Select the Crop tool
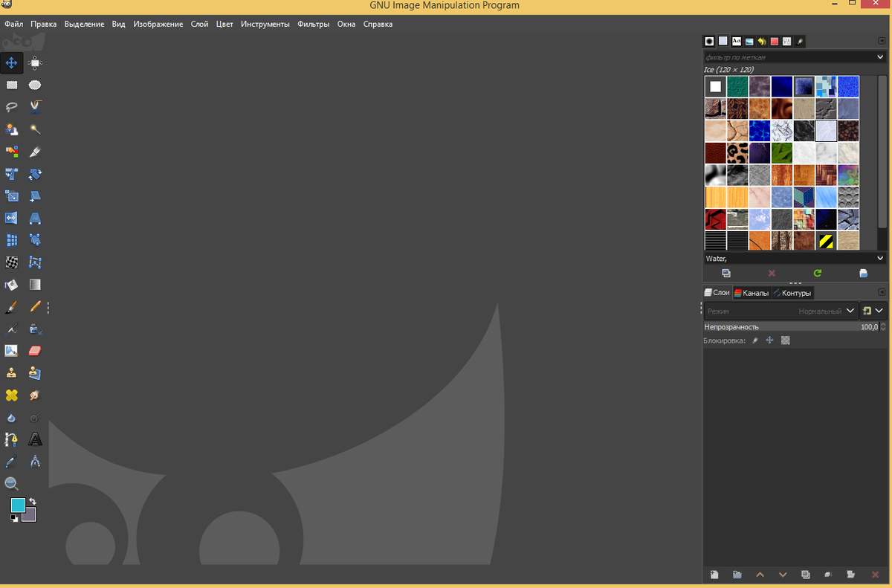 pyautogui.click(x=35, y=152)
